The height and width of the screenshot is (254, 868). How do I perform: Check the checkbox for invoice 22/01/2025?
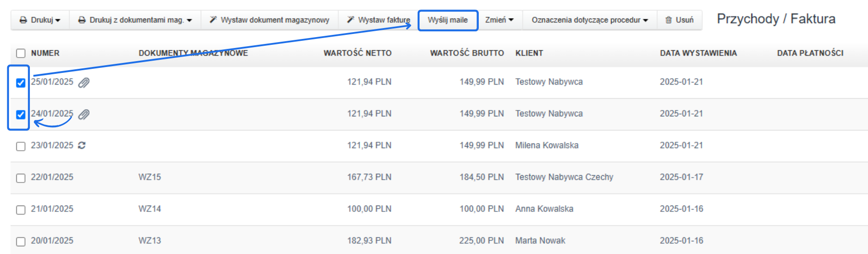21,178
